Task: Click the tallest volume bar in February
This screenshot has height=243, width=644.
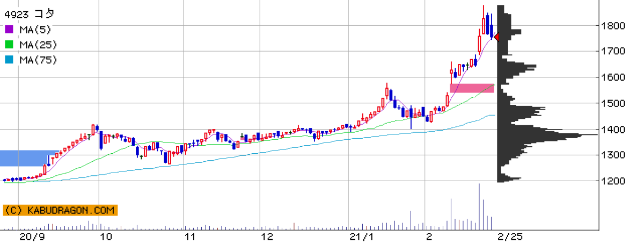Action: pos(479,206)
